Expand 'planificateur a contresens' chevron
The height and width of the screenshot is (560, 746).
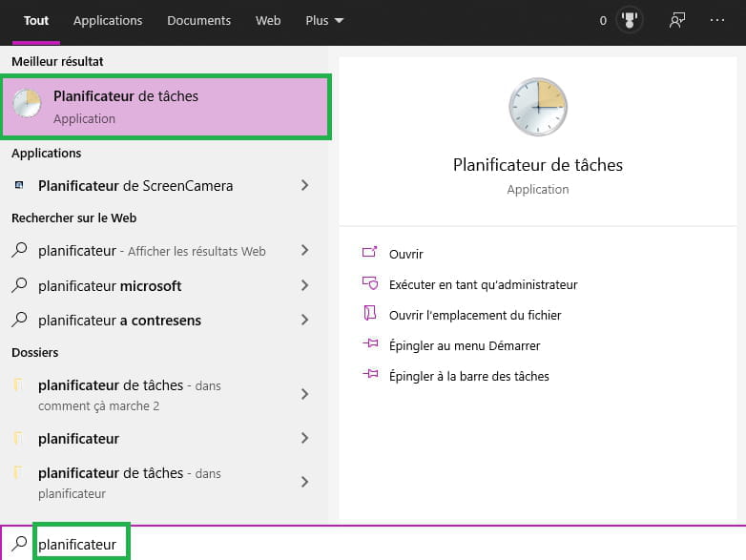point(305,320)
